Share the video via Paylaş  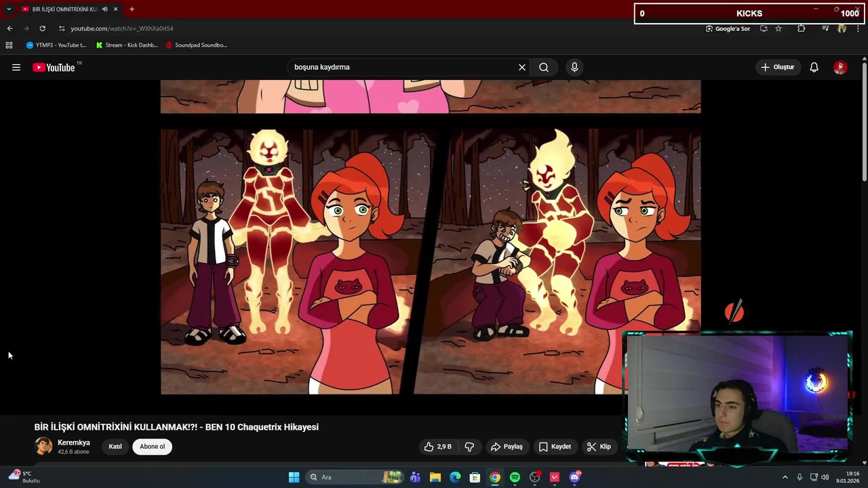point(507,447)
